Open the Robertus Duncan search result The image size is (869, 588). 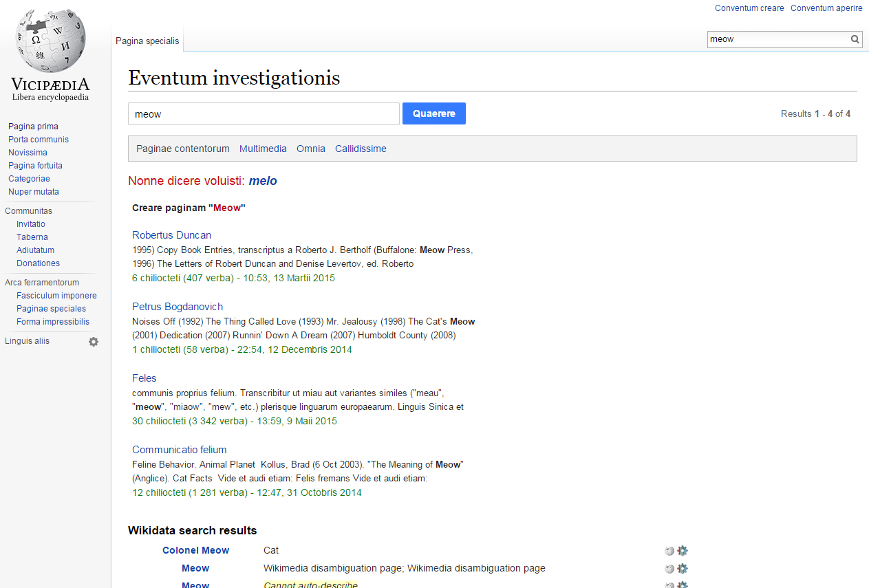[171, 235]
